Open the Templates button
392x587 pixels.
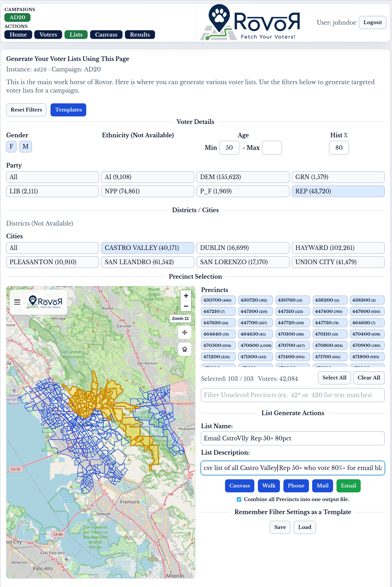pos(68,110)
